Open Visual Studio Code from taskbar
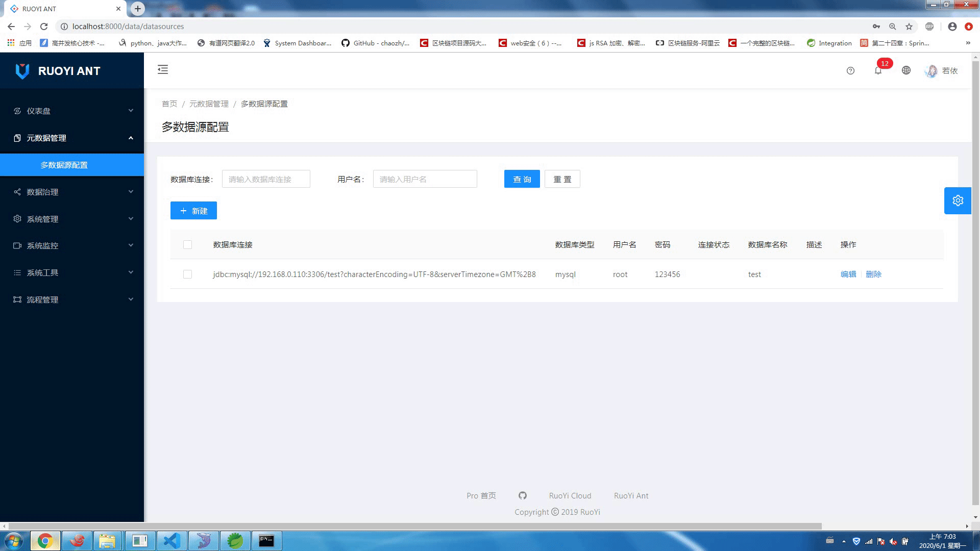This screenshot has height=551, width=980. pos(172,540)
